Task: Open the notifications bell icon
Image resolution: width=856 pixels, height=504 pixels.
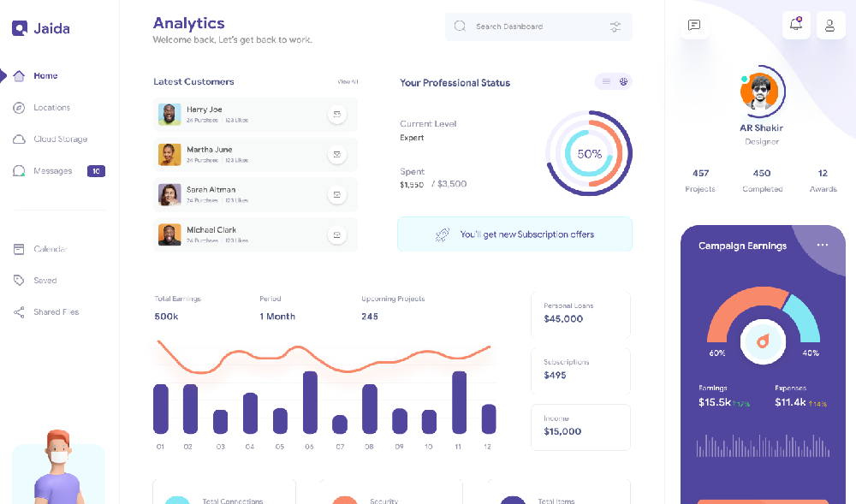Action: pyautogui.click(x=795, y=25)
